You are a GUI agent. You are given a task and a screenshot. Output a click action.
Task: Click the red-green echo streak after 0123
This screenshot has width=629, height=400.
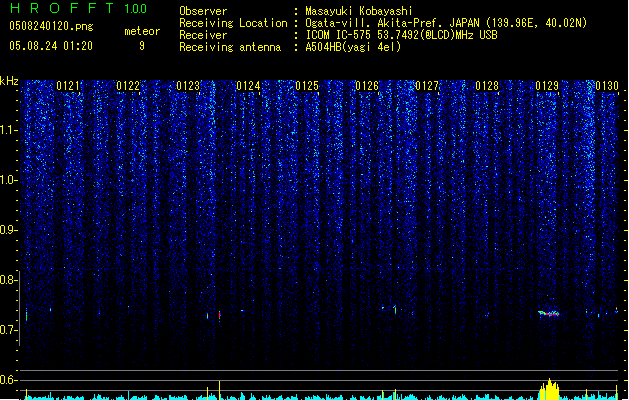pos(219,315)
